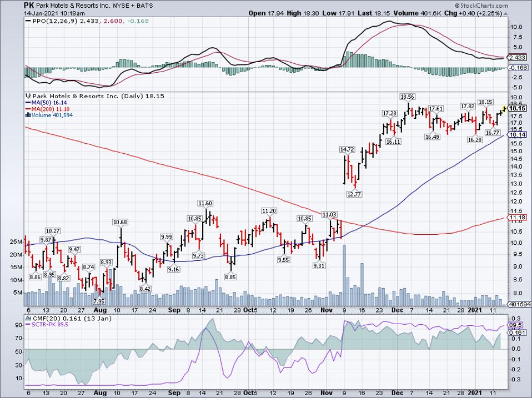
Task: Click the 17.61 peak price label
Action: [x=436, y=108]
